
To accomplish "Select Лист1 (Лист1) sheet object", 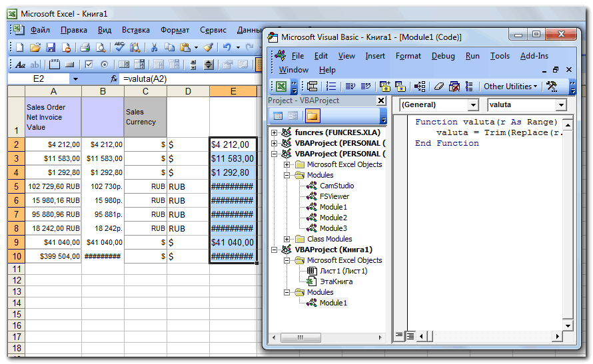I will [343, 271].
